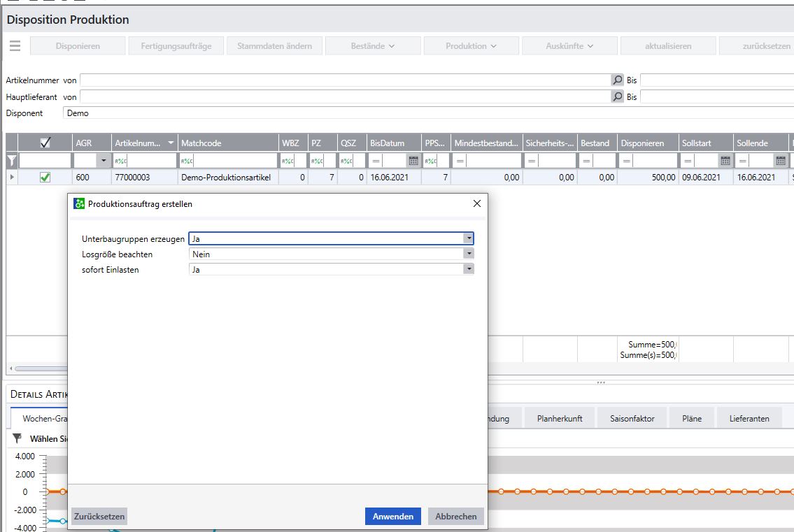
Task: Open the hamburger menu in the toolbar
Action: click(15, 46)
